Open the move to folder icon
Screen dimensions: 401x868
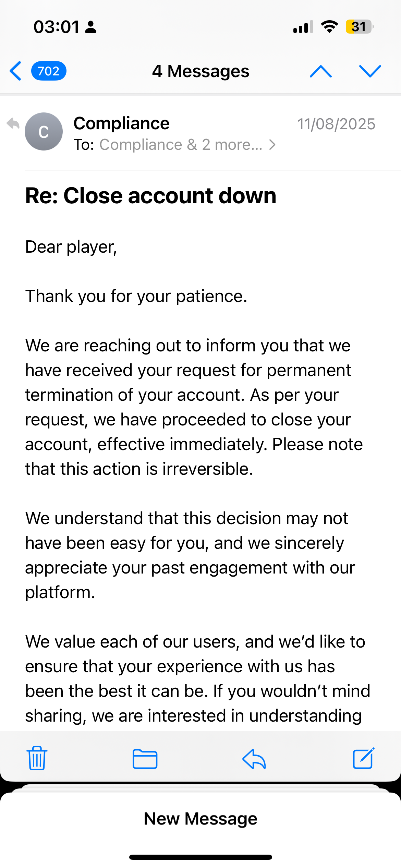pos(145,759)
